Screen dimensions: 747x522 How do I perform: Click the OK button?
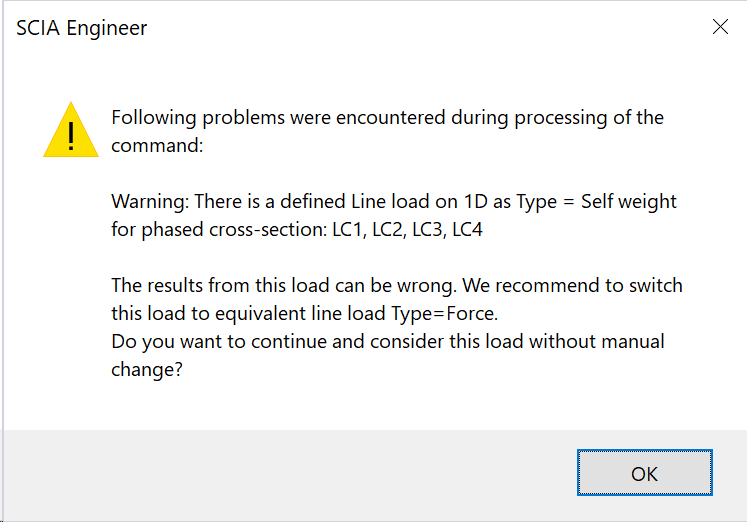(644, 473)
